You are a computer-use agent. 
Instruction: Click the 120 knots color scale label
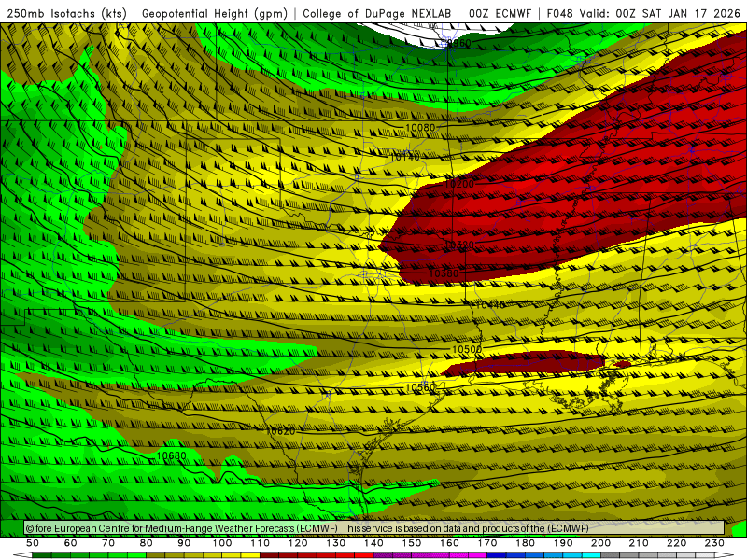pyautogui.click(x=298, y=543)
